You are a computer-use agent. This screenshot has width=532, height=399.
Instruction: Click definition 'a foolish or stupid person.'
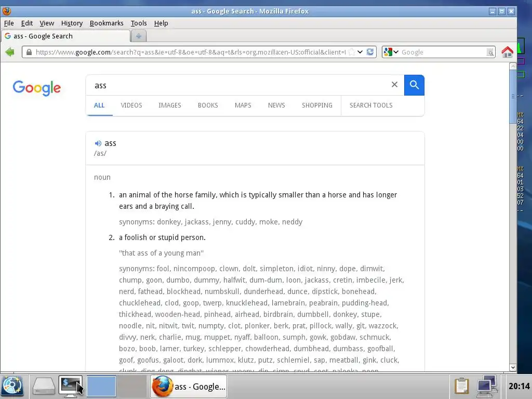(x=162, y=237)
